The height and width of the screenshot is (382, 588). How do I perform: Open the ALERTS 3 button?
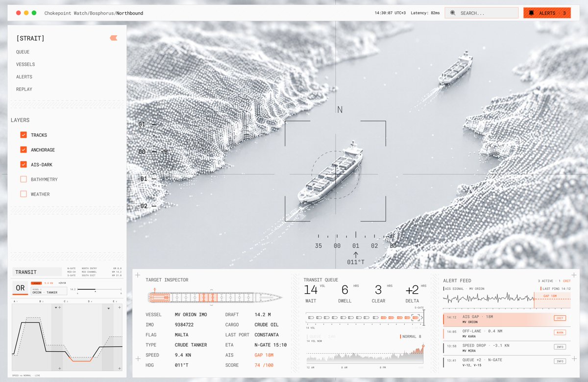tap(547, 13)
